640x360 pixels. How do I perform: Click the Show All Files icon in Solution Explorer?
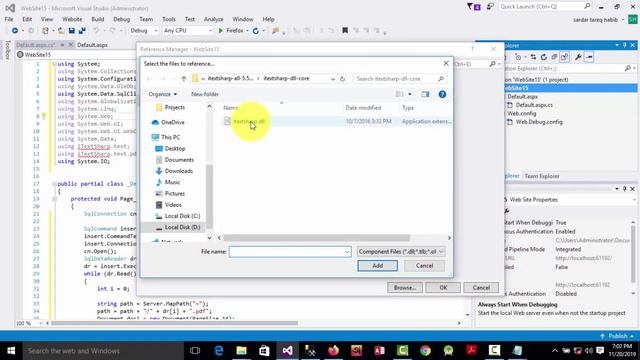point(564,57)
